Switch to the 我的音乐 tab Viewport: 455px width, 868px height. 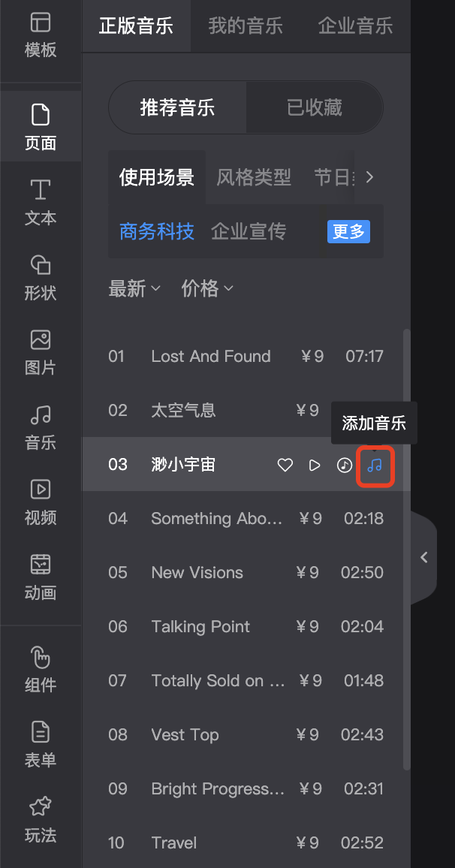[x=246, y=26]
